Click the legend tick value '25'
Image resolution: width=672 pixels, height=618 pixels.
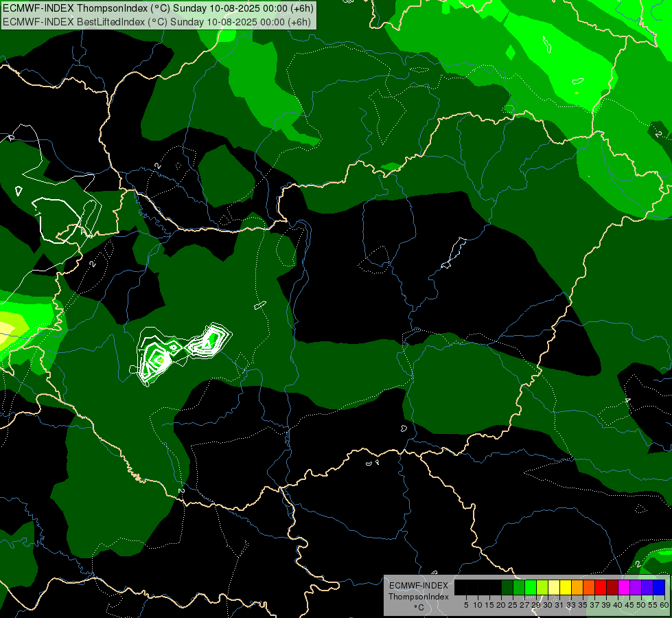coord(513,605)
